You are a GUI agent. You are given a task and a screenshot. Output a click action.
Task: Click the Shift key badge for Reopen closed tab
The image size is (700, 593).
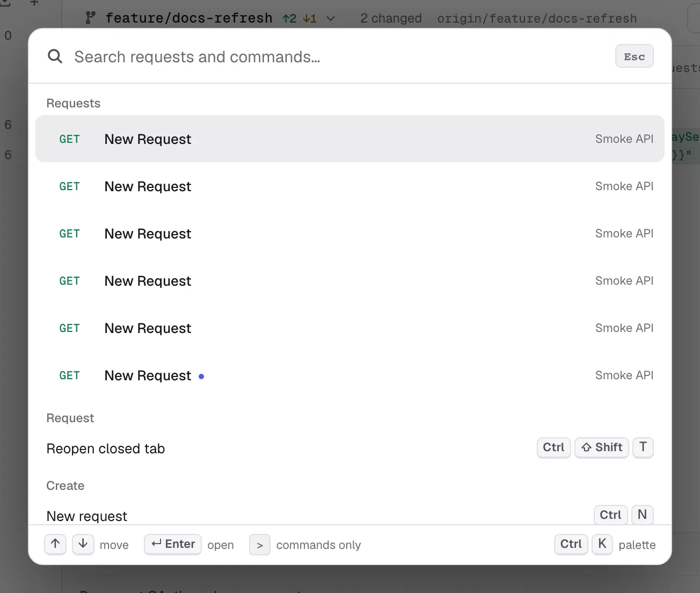tap(602, 447)
